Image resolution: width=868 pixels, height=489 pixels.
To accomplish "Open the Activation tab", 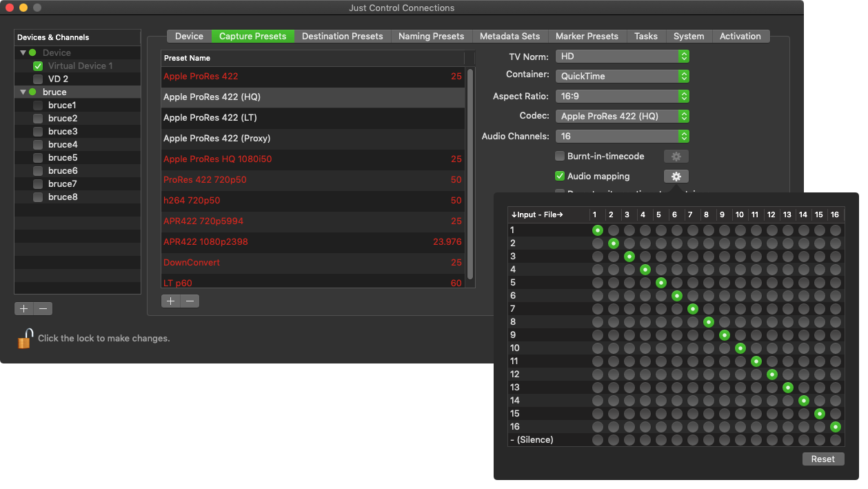I will point(740,36).
